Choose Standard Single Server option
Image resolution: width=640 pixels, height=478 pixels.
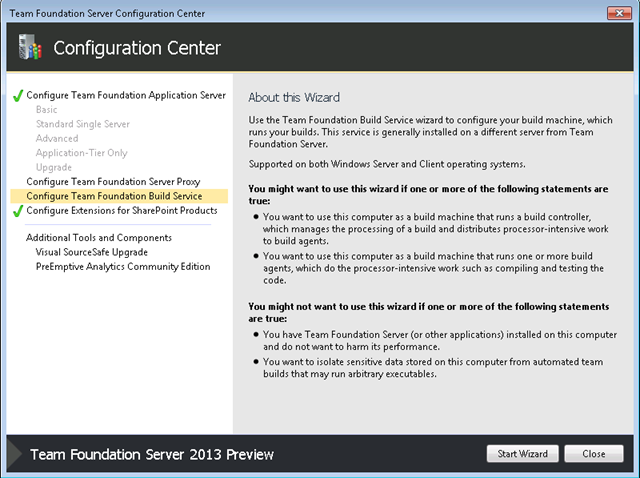pos(82,124)
